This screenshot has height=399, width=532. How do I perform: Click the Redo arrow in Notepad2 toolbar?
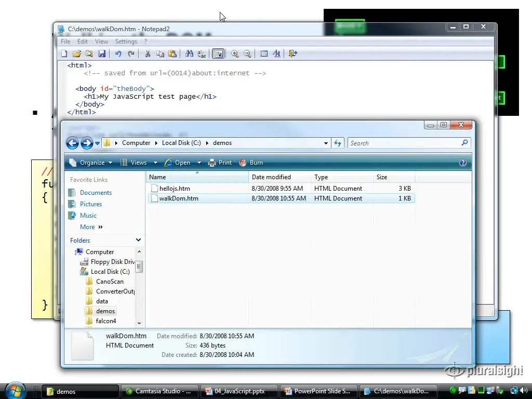tap(131, 54)
